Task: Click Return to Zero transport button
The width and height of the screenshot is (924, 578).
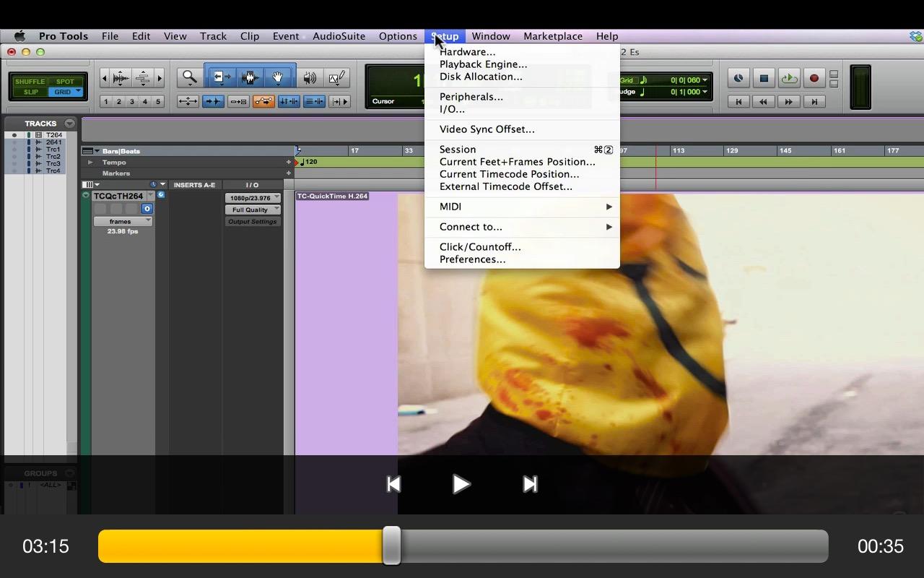Action: tap(738, 102)
